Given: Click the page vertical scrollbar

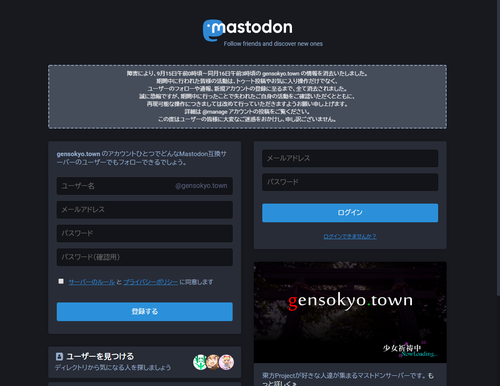Looking at the screenshot, I should tap(498, 147).
